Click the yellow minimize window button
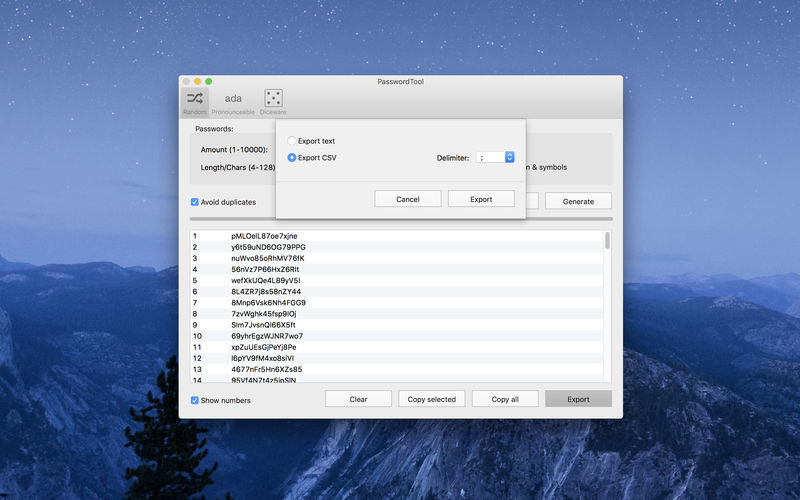The height and width of the screenshot is (500, 800). pyautogui.click(x=197, y=82)
